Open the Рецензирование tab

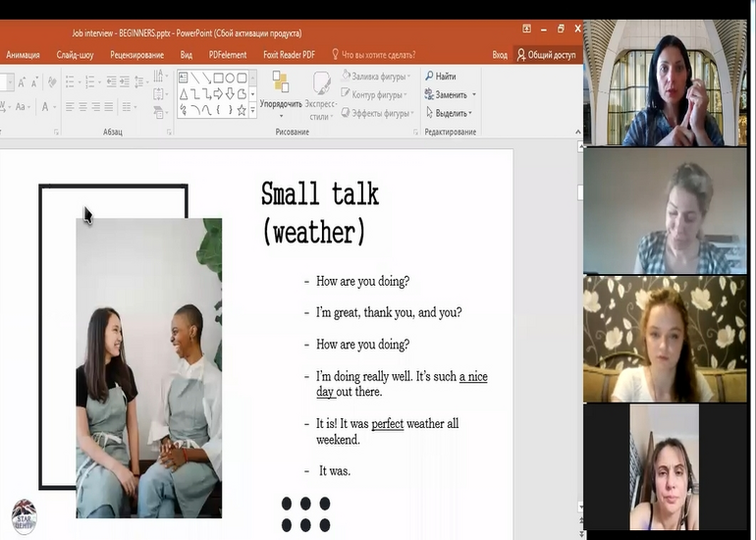pyautogui.click(x=137, y=55)
